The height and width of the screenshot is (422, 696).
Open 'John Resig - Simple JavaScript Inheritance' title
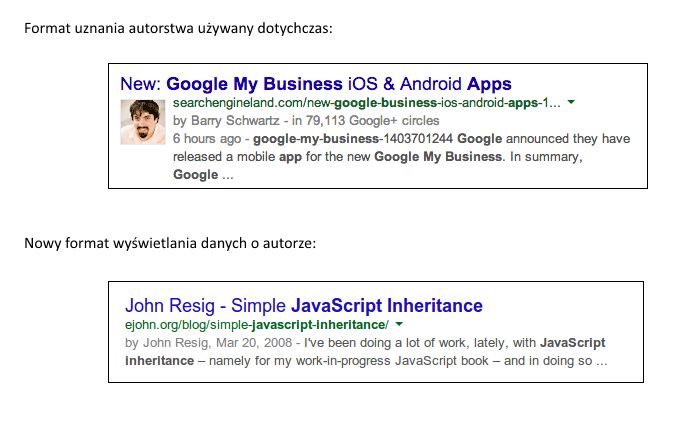[x=304, y=305]
